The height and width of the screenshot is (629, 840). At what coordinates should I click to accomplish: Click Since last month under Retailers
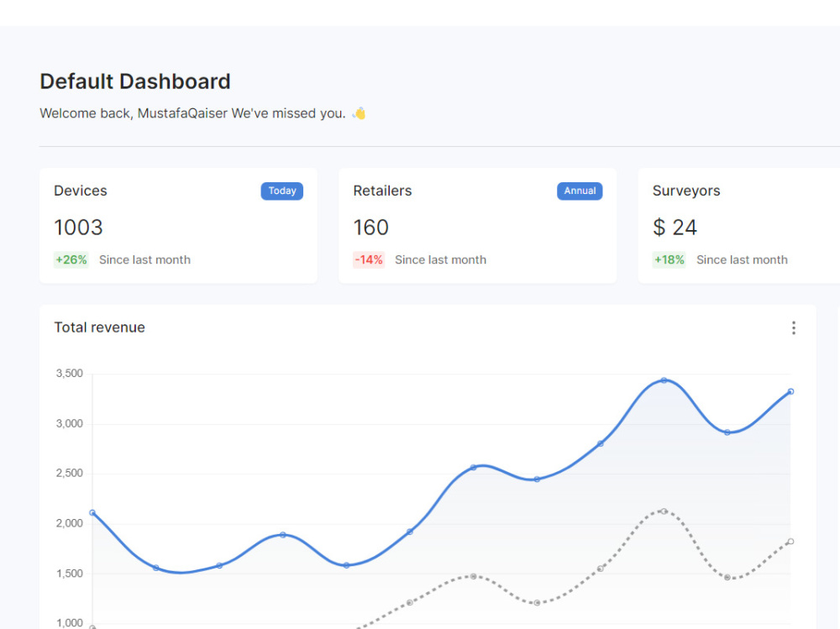(x=440, y=259)
